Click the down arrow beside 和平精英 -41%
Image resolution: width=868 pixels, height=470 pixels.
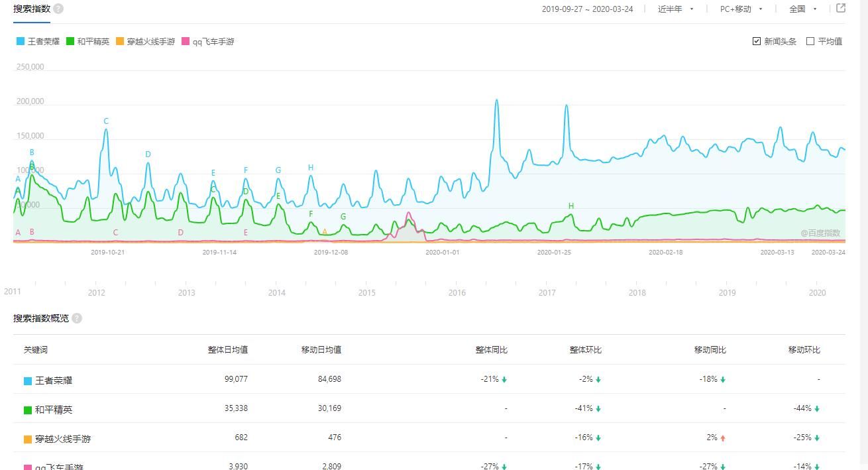pos(598,409)
